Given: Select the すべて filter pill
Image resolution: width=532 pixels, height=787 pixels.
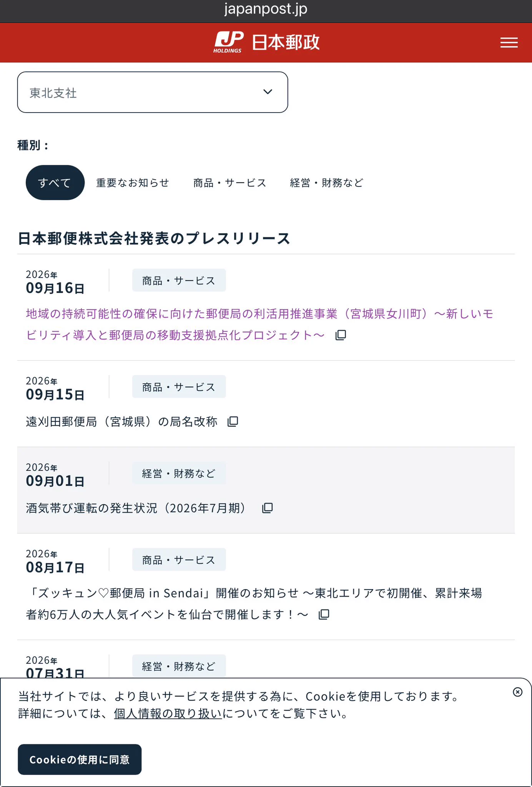Looking at the screenshot, I should 55,183.
